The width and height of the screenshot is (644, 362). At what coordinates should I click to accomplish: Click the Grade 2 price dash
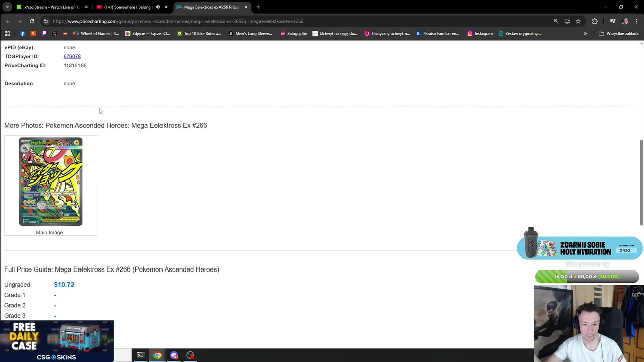click(55, 306)
